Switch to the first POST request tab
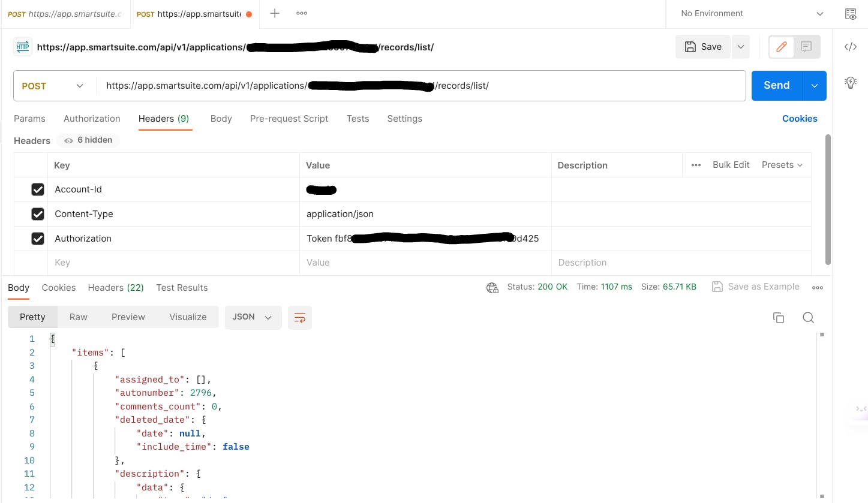 click(x=65, y=14)
